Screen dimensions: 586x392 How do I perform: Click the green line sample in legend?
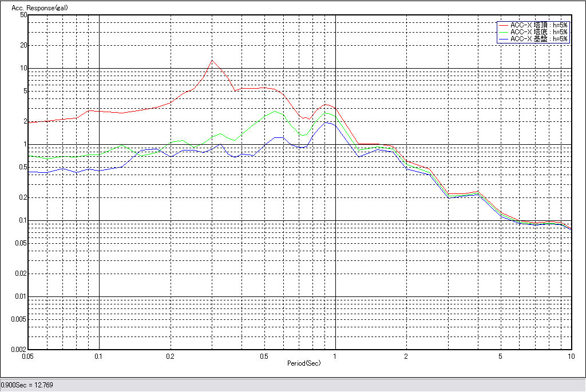(x=503, y=32)
